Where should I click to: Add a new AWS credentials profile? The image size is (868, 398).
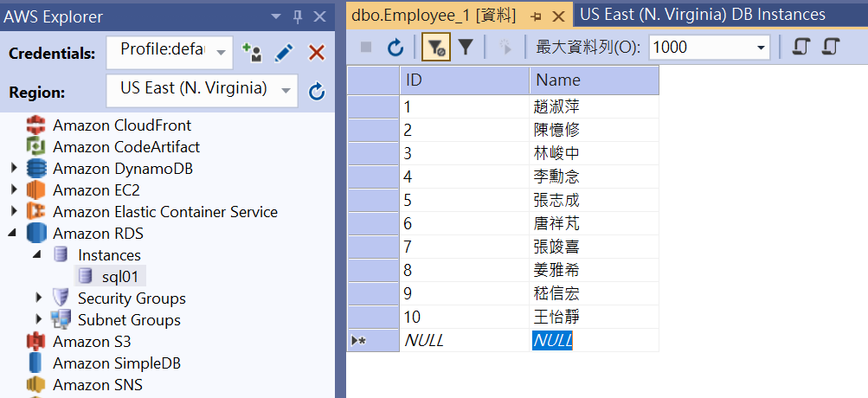[x=252, y=53]
